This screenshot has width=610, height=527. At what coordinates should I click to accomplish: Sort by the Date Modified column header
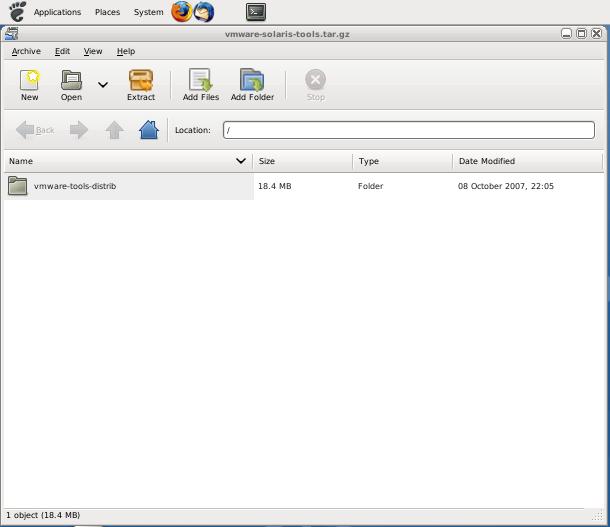click(527, 161)
